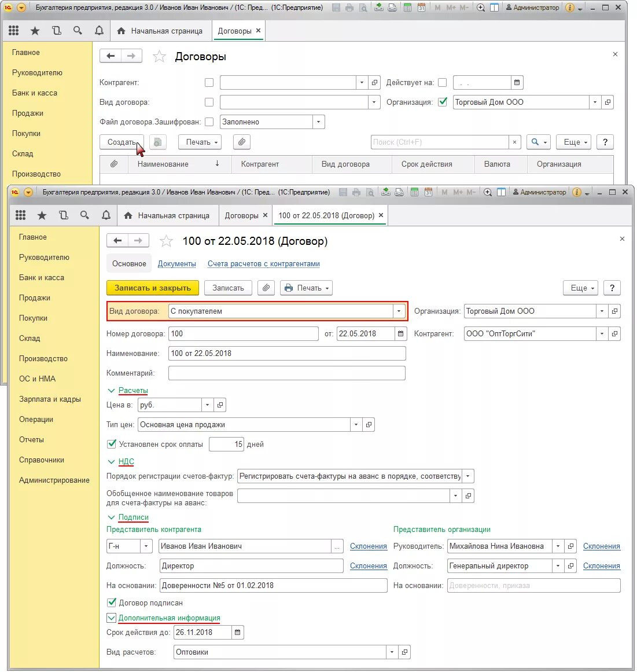Screen dimensions: 637x672
Task: Open favorites star in Договор window toolbar
Action: click(x=42, y=215)
